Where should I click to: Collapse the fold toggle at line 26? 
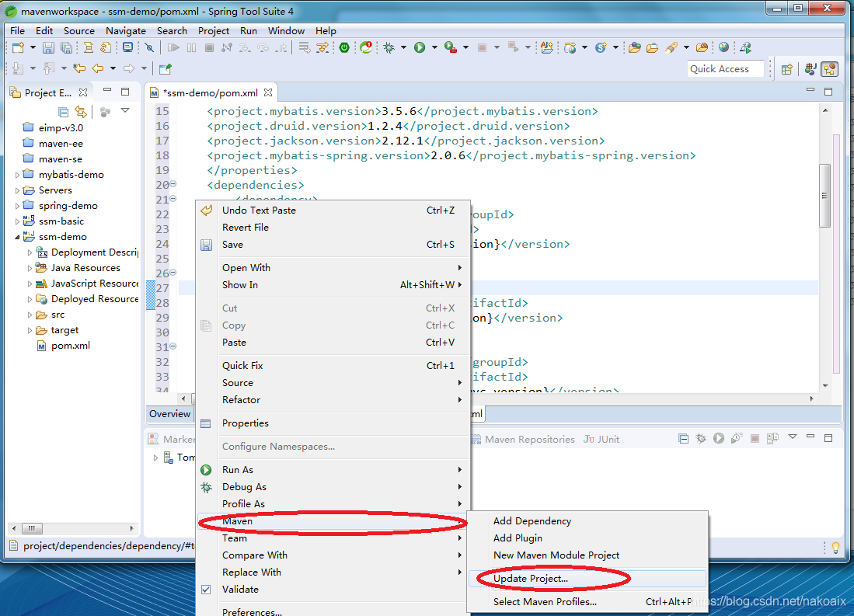point(173,273)
